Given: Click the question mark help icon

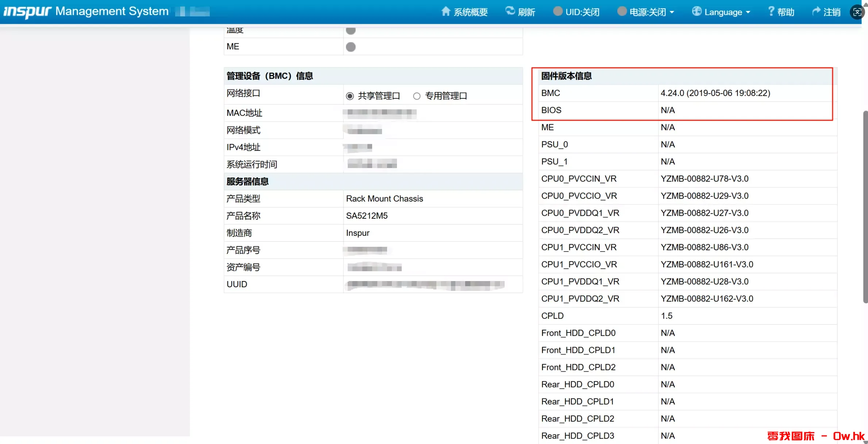Looking at the screenshot, I should (x=771, y=11).
